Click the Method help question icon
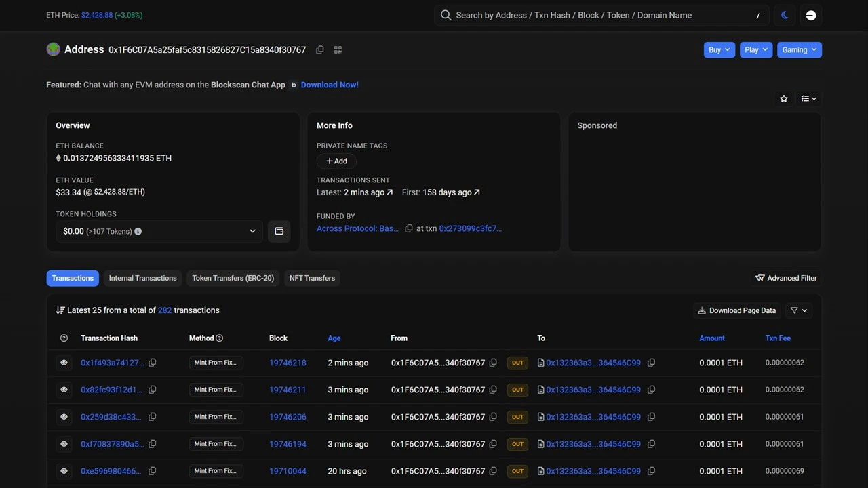The image size is (868, 488). pos(219,338)
